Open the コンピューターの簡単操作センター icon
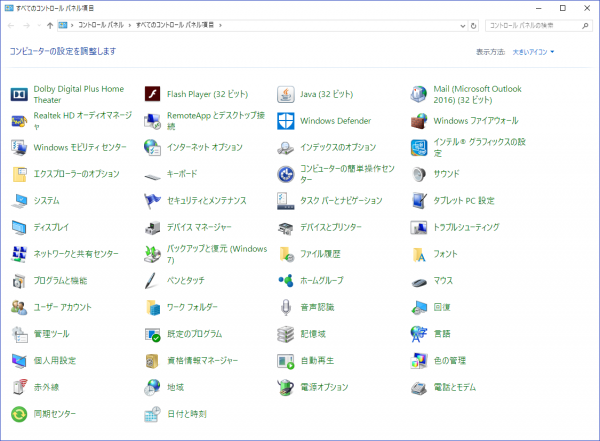The width and height of the screenshot is (600, 441). click(x=285, y=174)
